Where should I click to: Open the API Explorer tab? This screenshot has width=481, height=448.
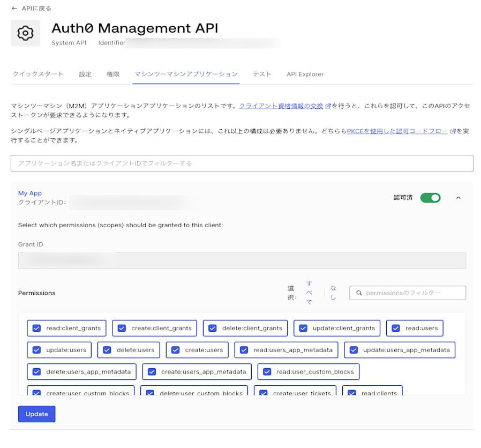pyautogui.click(x=305, y=74)
